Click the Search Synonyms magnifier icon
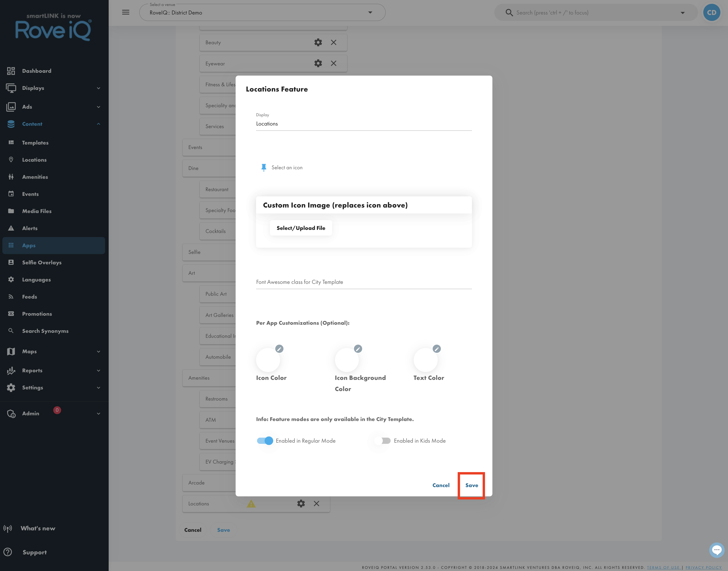This screenshot has width=728, height=571. 11,331
